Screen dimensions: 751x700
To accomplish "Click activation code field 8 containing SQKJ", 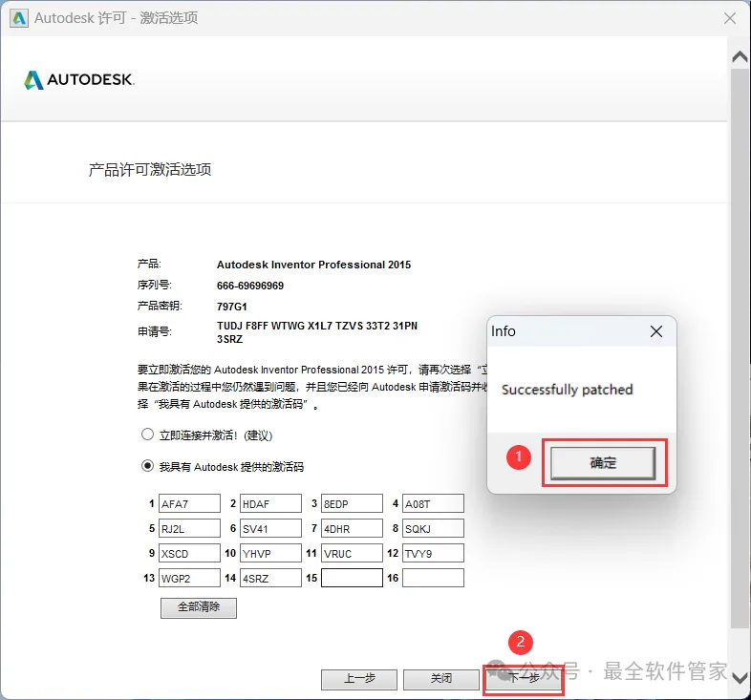I will [x=433, y=529].
